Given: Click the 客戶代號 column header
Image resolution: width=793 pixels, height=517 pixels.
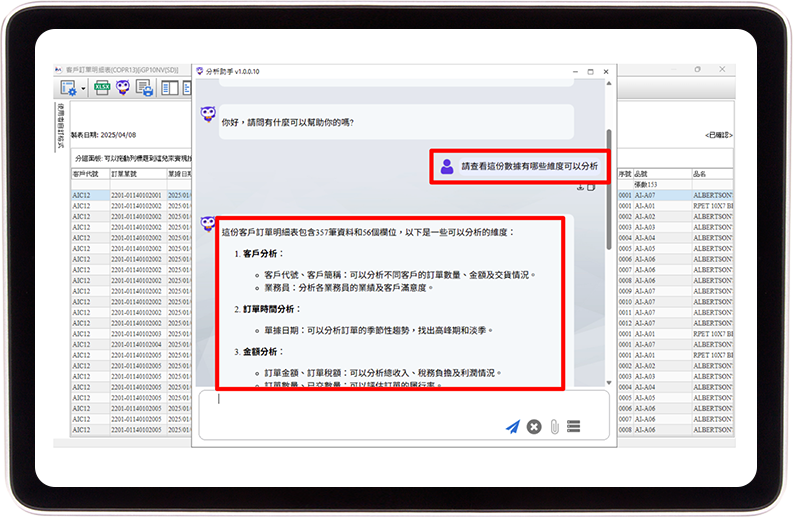Looking at the screenshot, I should pos(87,173).
